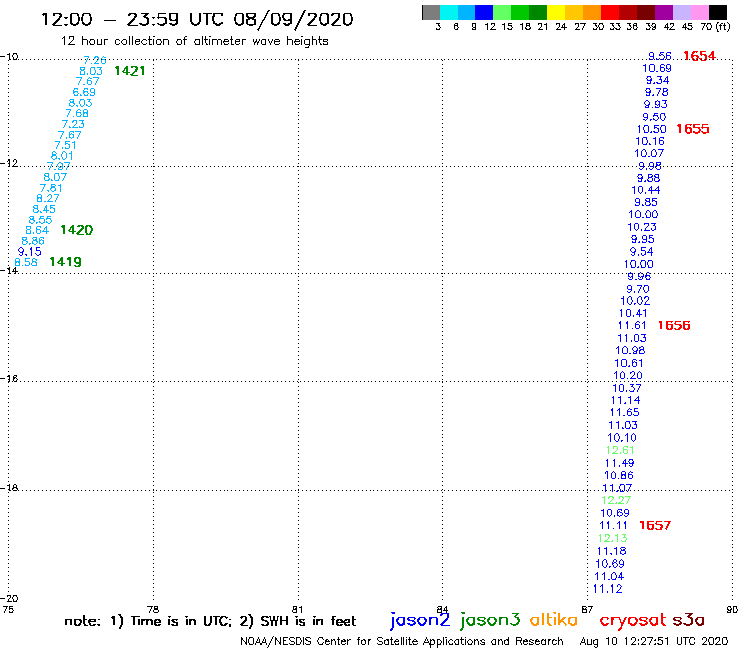Click the jason3 satellite label
This screenshot has height=650, width=740.
tap(490, 620)
